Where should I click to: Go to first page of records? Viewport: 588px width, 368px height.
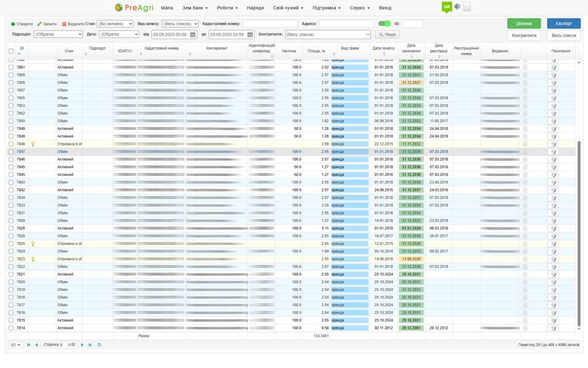(x=29, y=344)
